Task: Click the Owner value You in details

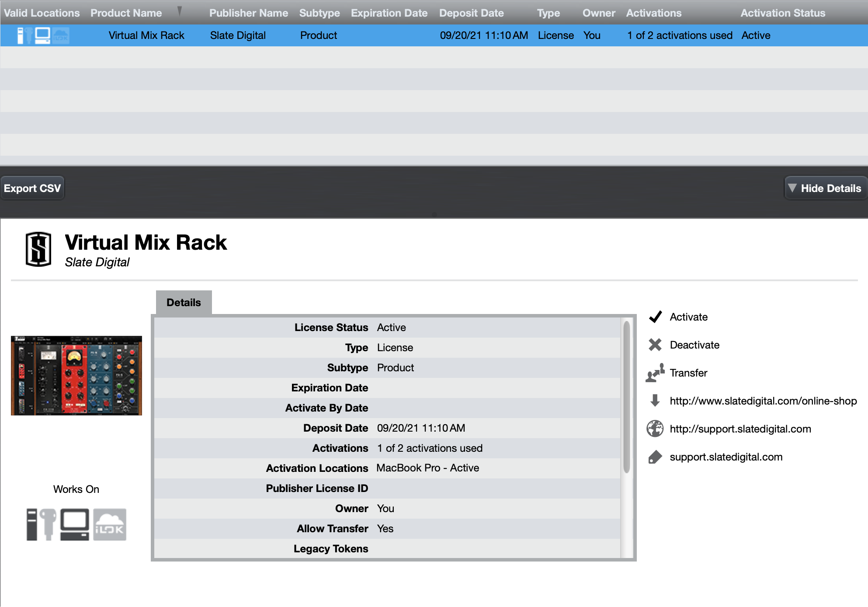Action: (x=385, y=508)
